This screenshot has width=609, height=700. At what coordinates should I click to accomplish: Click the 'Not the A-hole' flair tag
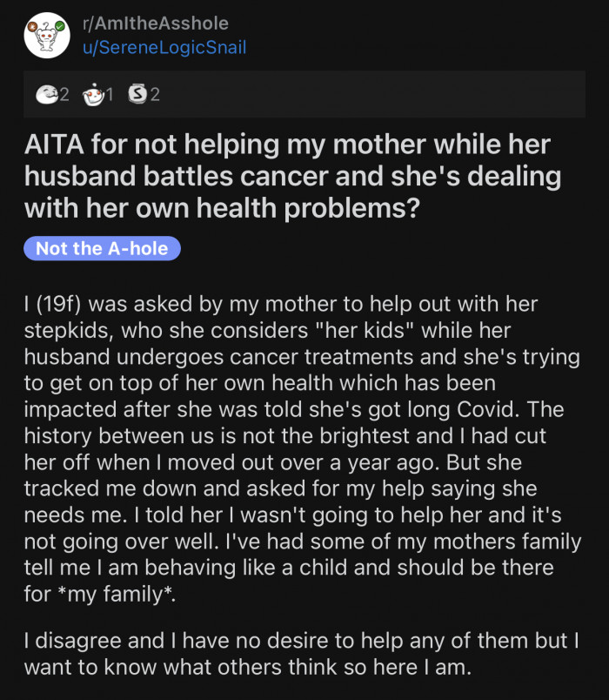(x=102, y=248)
